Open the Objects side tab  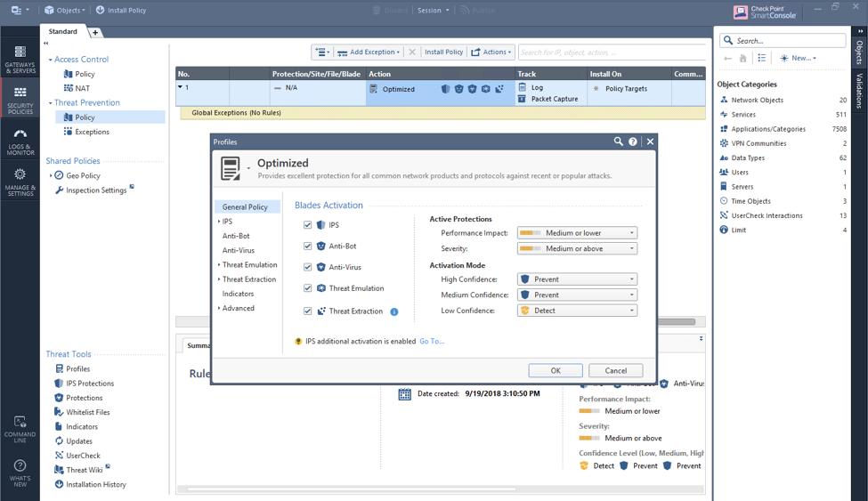pos(859,52)
